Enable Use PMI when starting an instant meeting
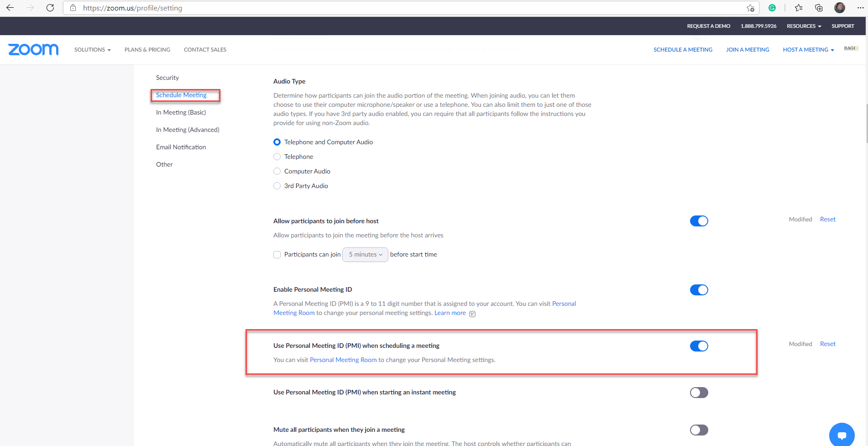The image size is (868, 446). point(699,392)
